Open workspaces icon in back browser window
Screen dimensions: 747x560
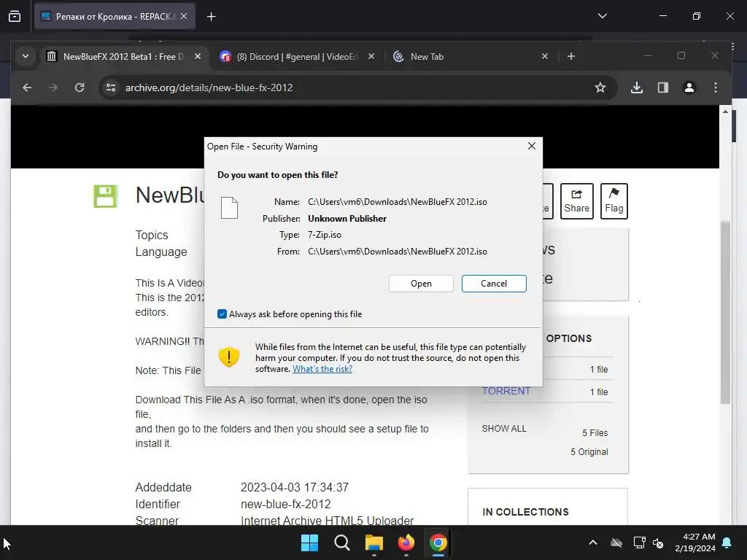tap(15, 17)
